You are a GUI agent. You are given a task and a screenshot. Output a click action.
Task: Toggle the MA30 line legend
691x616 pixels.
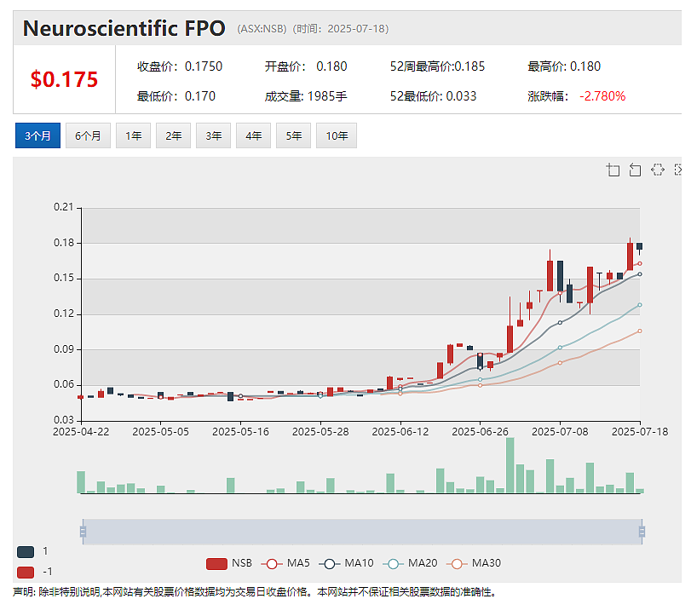coord(473,563)
